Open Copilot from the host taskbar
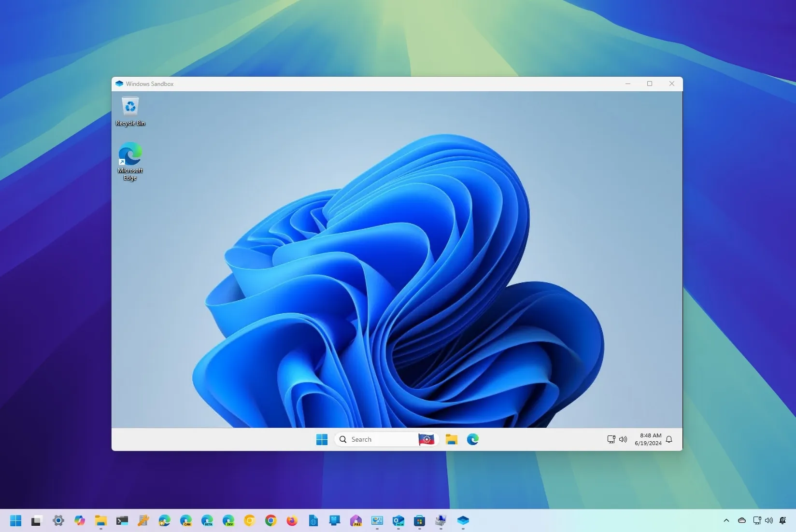796x532 pixels. tap(79, 521)
